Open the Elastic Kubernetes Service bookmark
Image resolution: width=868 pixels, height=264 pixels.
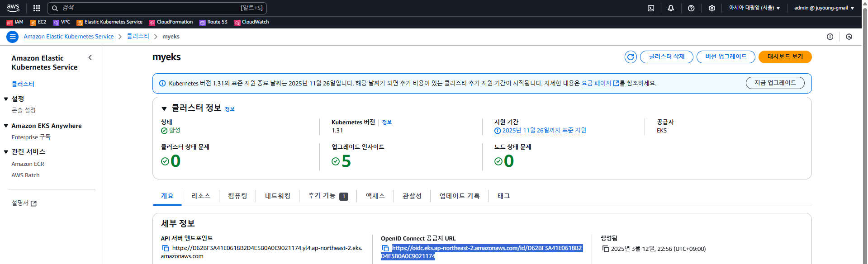click(x=109, y=22)
